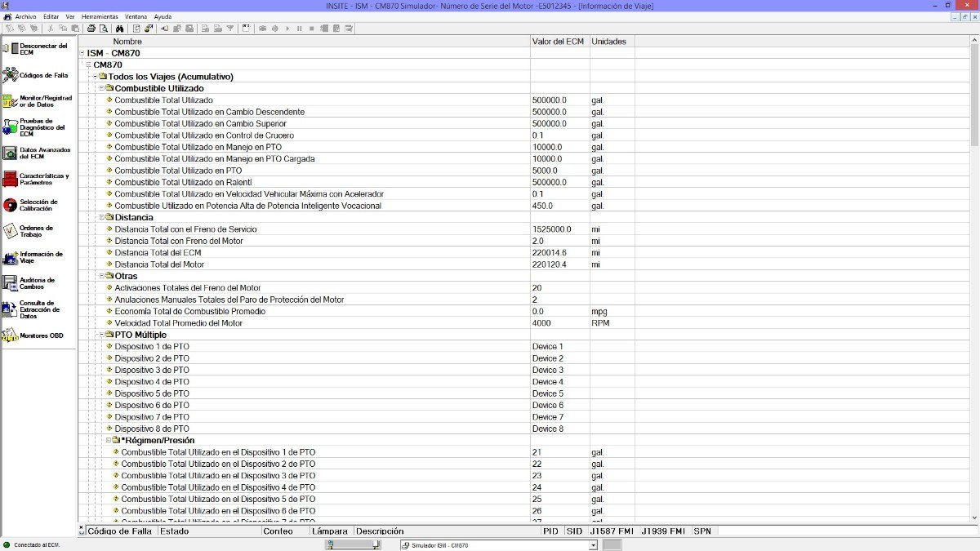Open the Códigos de Falla view
Screen dimensions: 980x551
pyautogui.click(x=36, y=75)
